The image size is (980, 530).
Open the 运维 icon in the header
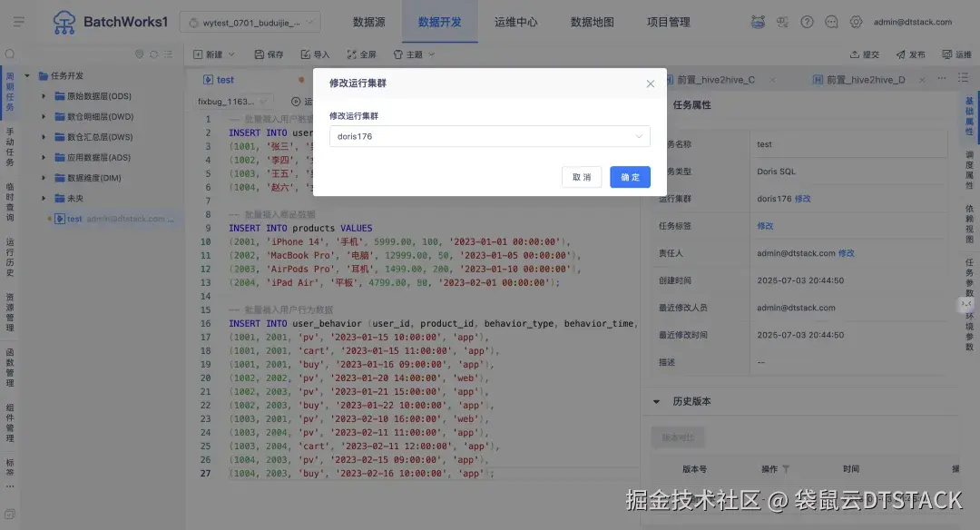click(955, 54)
